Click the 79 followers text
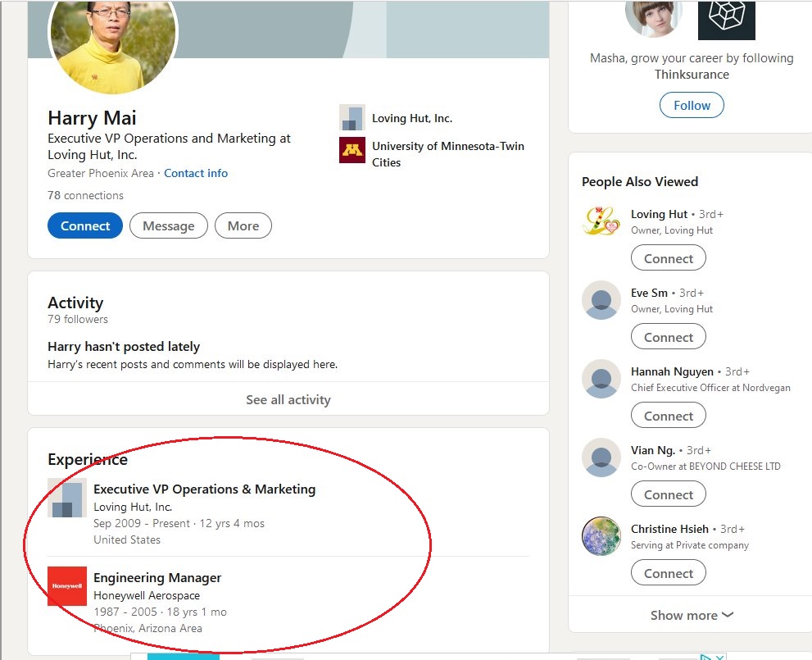This screenshot has height=660, width=812. click(78, 319)
